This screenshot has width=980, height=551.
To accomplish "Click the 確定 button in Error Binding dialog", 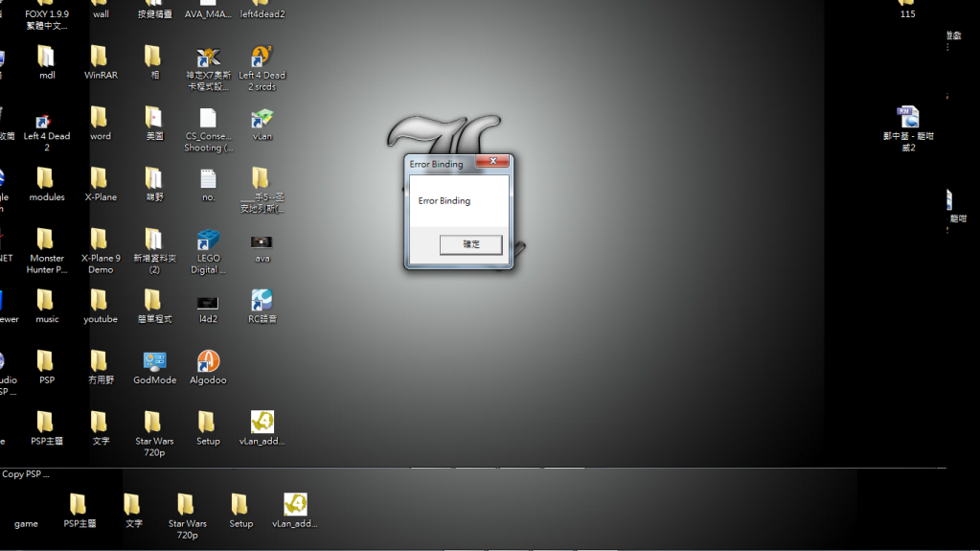I will click(x=470, y=244).
